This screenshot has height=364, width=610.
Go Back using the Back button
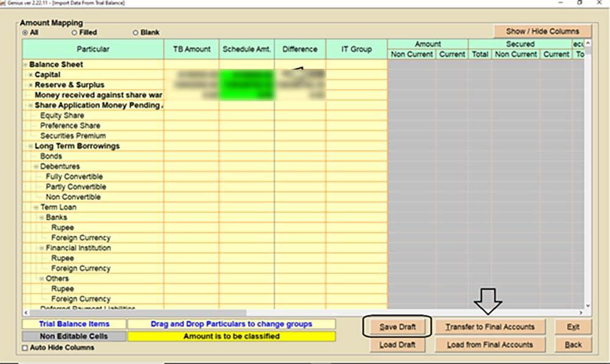click(x=573, y=344)
